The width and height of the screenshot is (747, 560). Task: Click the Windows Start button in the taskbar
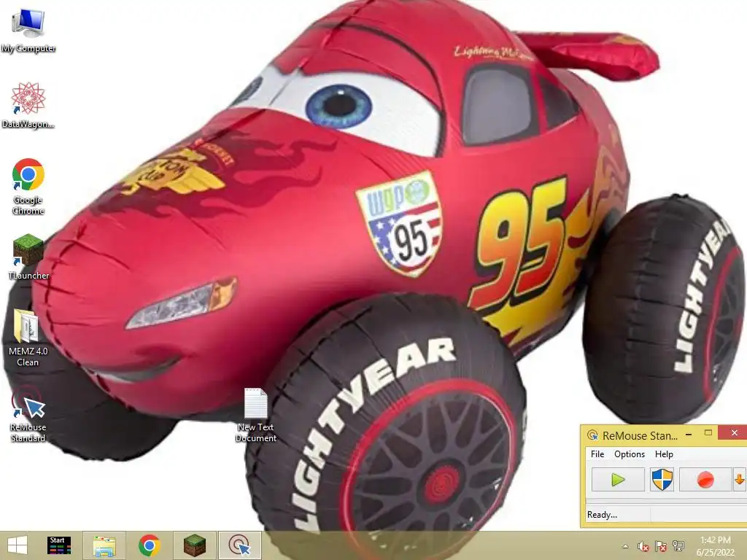click(18, 545)
